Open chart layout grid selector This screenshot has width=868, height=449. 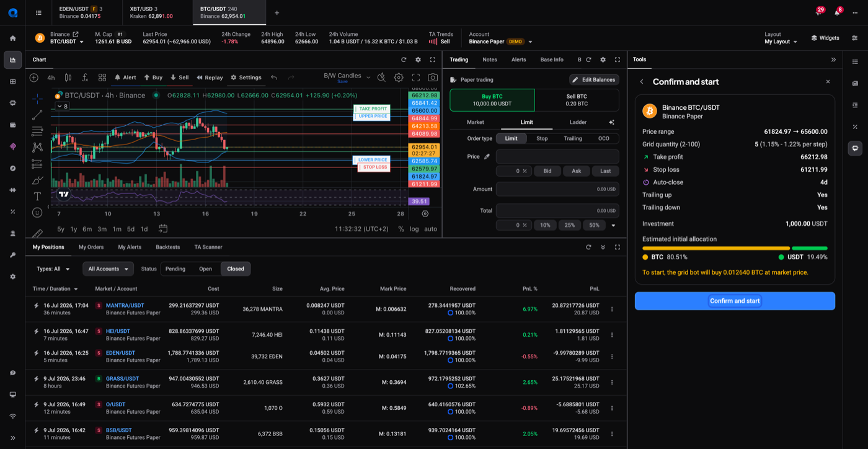tap(102, 78)
